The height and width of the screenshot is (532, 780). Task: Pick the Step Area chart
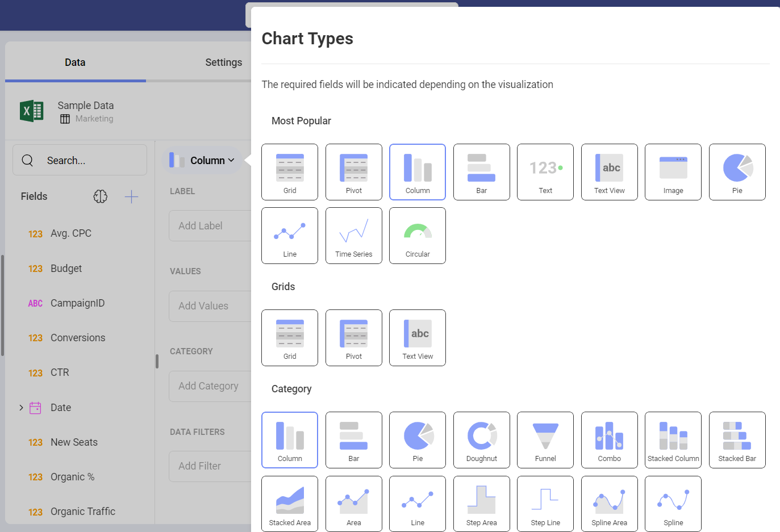pyautogui.click(x=482, y=504)
